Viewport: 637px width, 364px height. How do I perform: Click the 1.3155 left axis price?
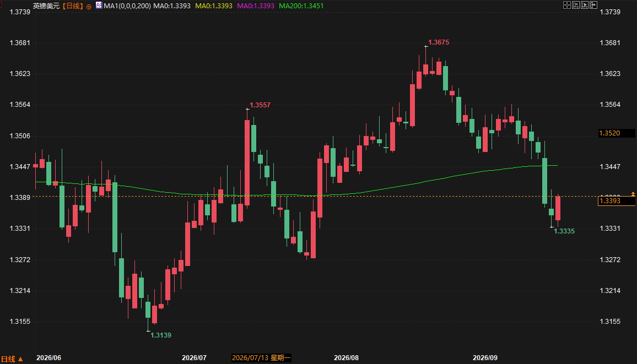20,322
